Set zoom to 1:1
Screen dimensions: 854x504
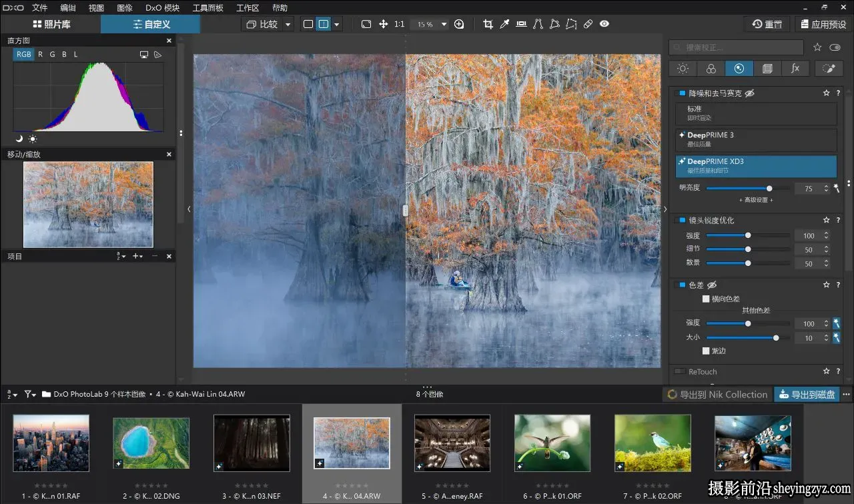coord(399,24)
